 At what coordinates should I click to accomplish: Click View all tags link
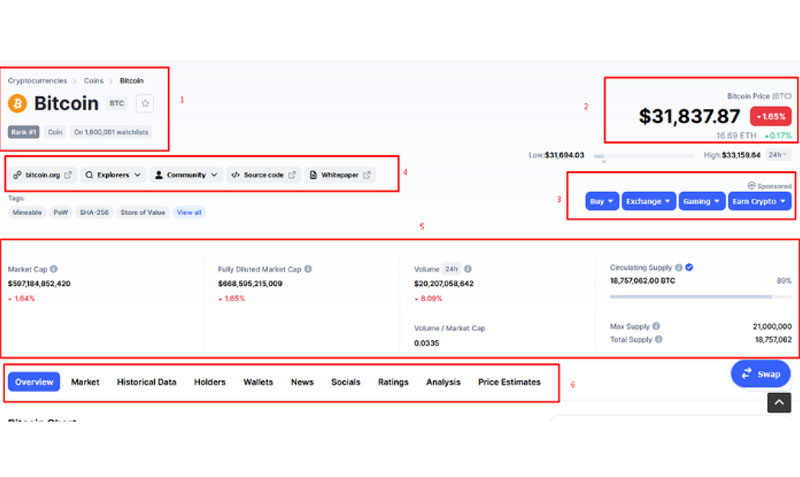point(189,212)
